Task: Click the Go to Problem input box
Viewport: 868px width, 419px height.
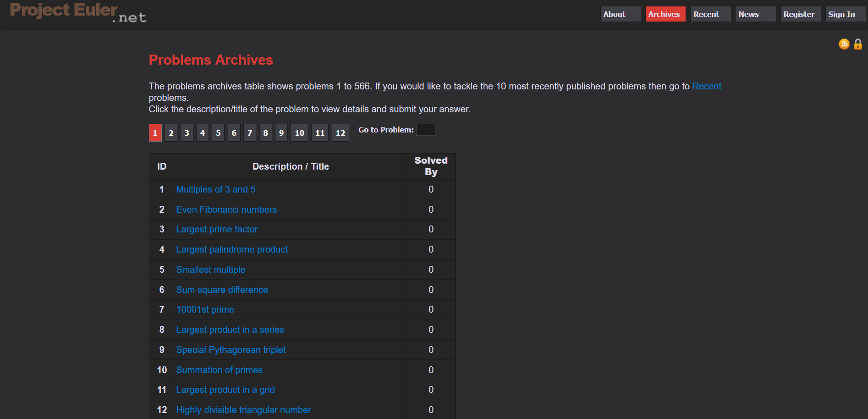Action: point(425,130)
